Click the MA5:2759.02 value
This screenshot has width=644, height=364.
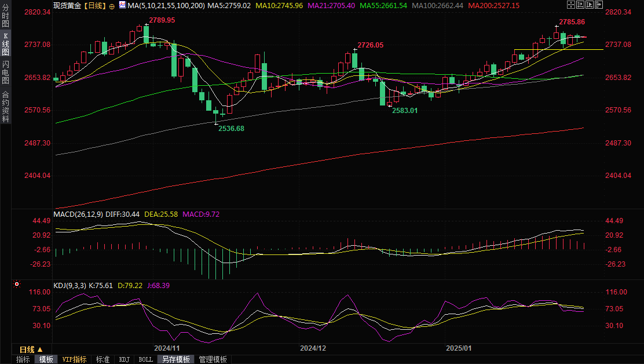(x=229, y=6)
